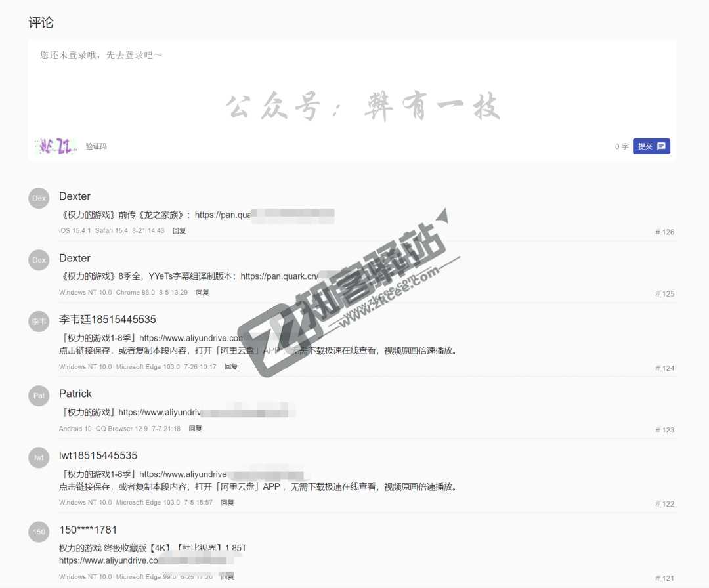Click the 150 avatar on the last comment
The image size is (709, 588).
(38, 532)
